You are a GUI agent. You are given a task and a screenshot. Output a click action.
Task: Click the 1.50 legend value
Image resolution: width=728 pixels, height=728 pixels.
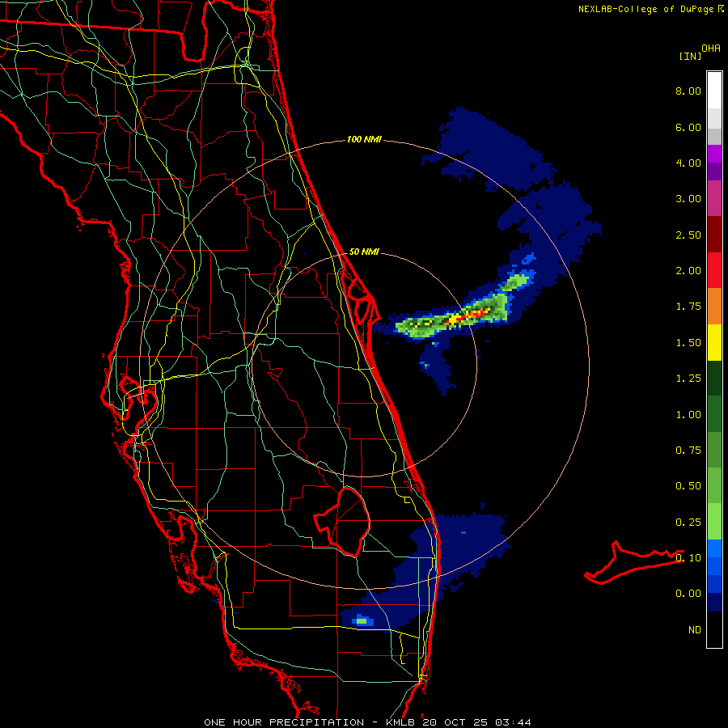[x=688, y=343]
